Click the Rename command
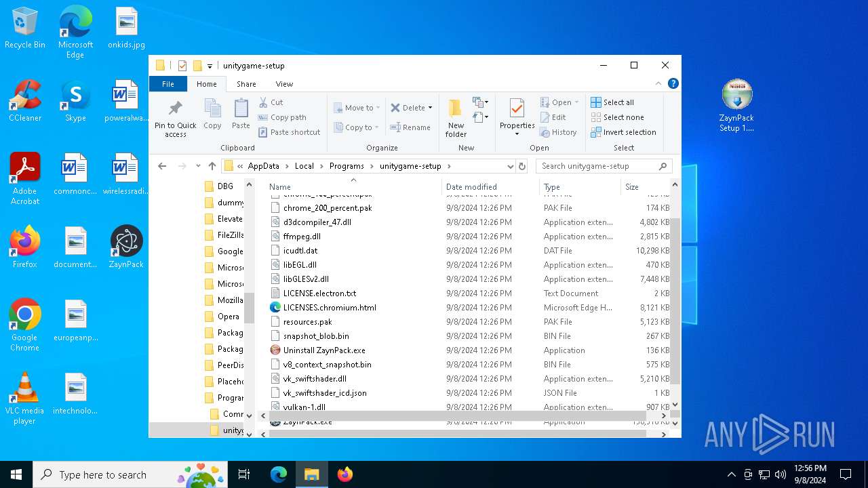Viewport: 868px width, 488px height. click(x=410, y=127)
